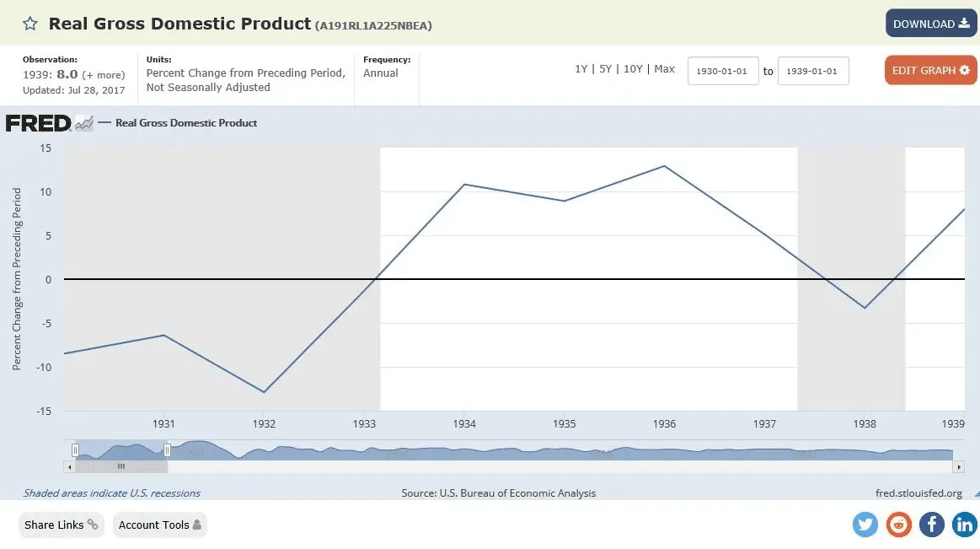The width and height of the screenshot is (980, 549).
Task: Open the Account Tools menu
Action: coord(159,525)
